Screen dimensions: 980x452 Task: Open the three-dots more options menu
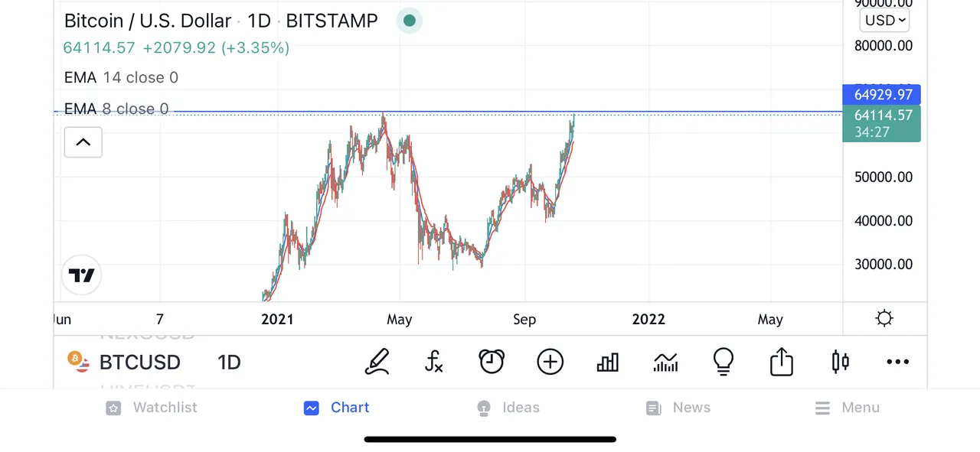point(897,362)
